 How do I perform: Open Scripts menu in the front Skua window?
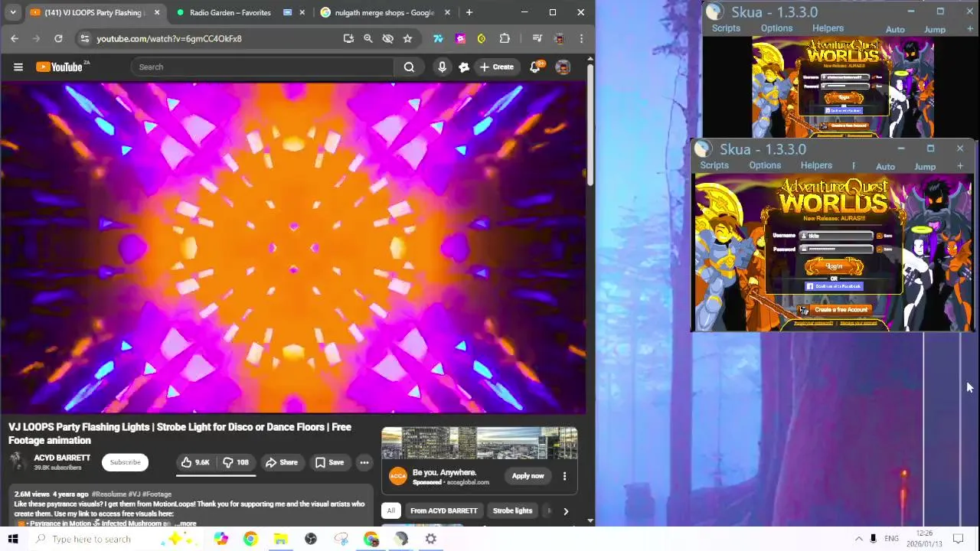click(x=714, y=165)
